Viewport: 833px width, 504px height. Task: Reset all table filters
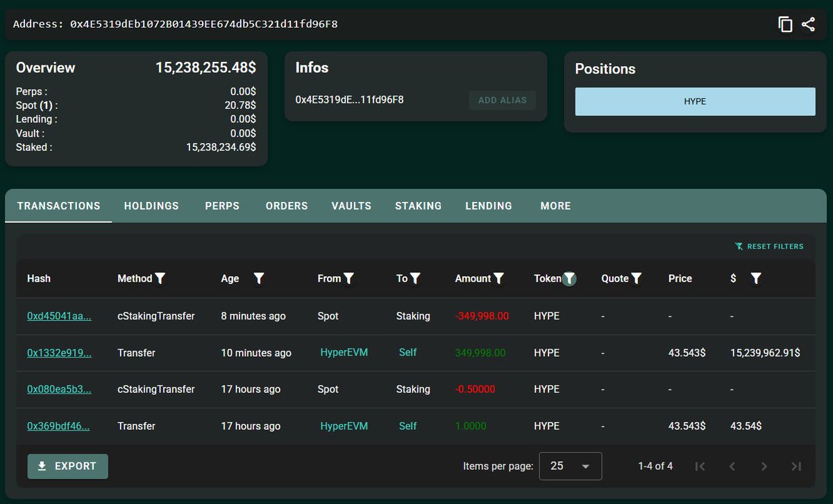click(x=769, y=246)
